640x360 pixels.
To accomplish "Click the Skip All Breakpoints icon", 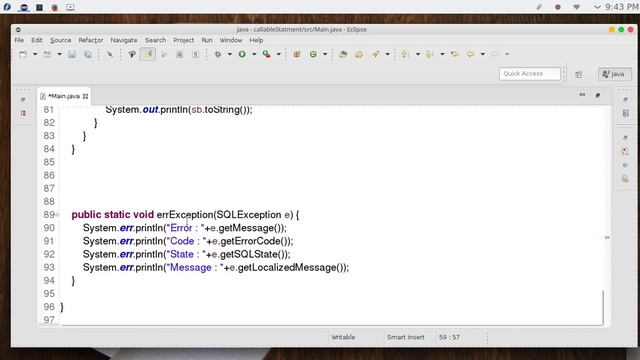I will click(110, 54).
